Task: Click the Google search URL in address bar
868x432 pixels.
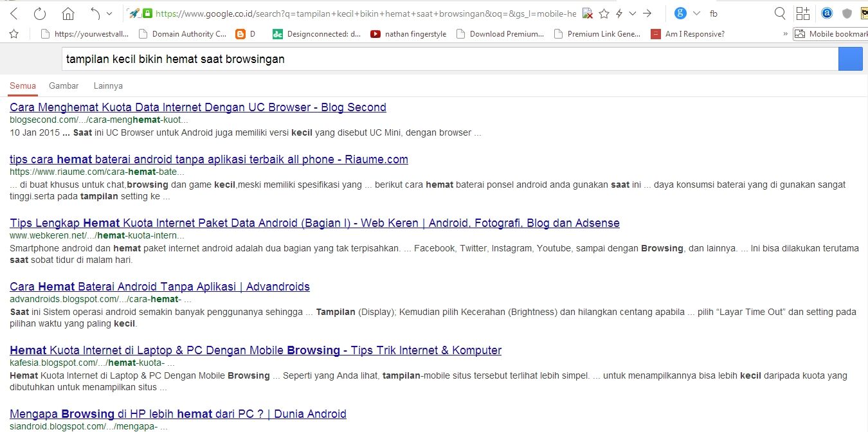Action: pos(366,14)
